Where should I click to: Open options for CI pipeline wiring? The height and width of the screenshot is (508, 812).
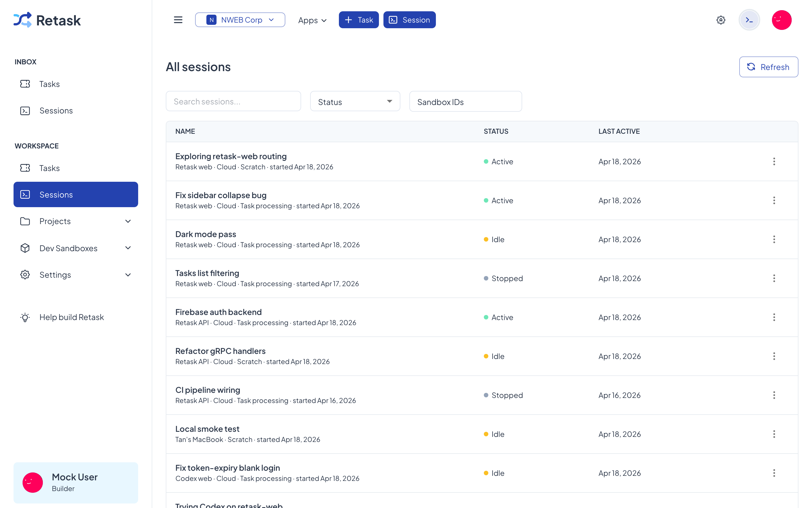(x=774, y=395)
